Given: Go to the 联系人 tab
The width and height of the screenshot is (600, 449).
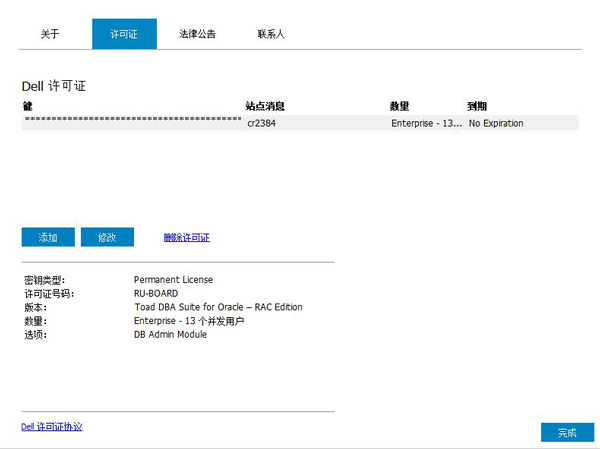Looking at the screenshot, I should [x=271, y=34].
